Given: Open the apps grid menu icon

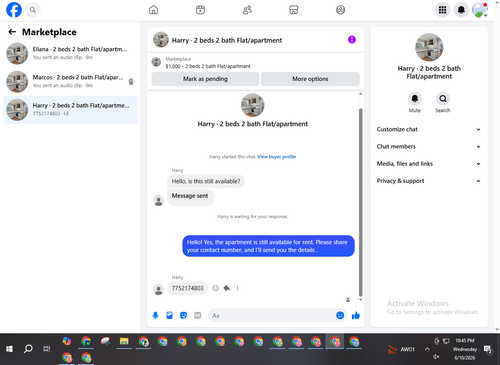Looking at the screenshot, I should tap(442, 10).
